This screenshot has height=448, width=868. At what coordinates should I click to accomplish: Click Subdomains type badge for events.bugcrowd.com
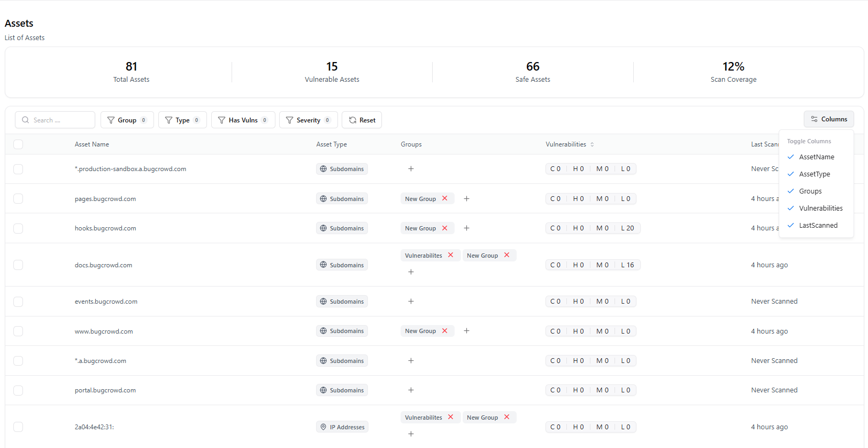pyautogui.click(x=342, y=301)
